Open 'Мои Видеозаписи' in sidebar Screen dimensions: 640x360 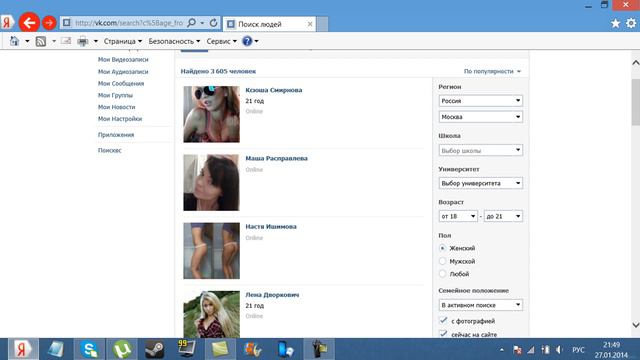[x=123, y=59]
